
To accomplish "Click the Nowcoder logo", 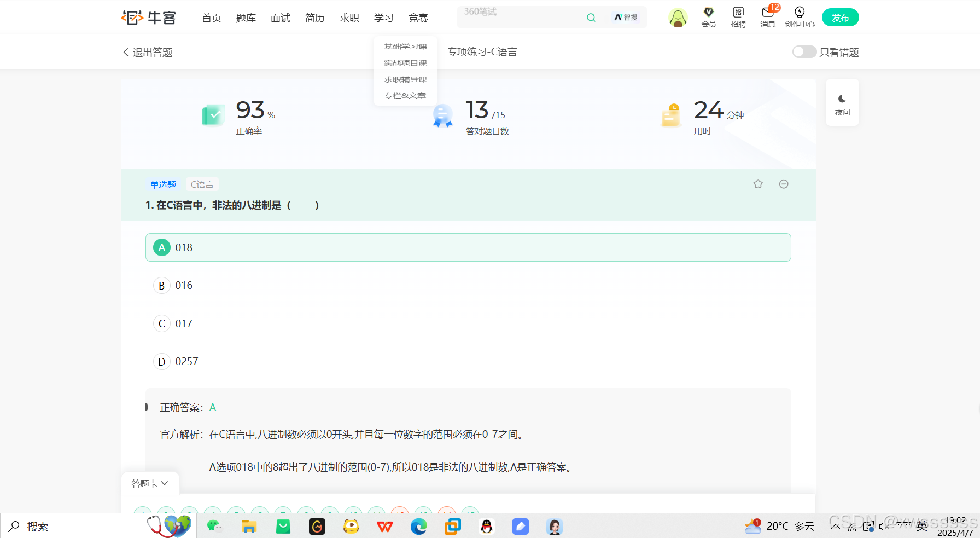I will pos(148,18).
